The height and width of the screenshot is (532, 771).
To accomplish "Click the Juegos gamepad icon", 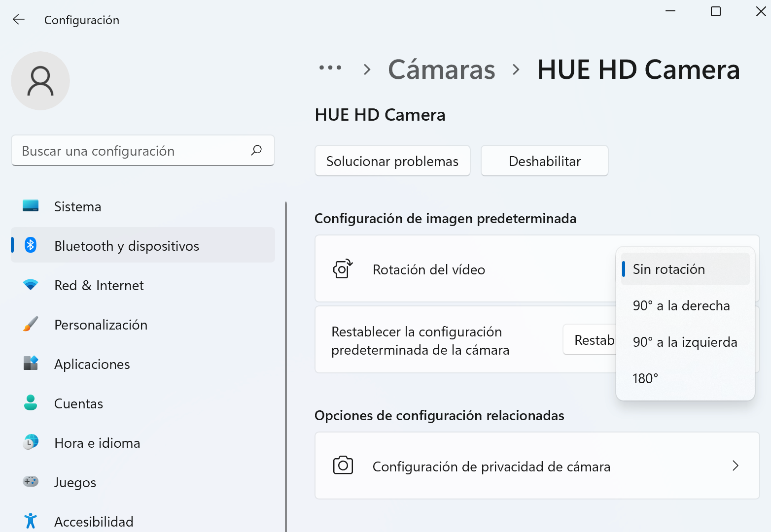I will click(x=31, y=481).
